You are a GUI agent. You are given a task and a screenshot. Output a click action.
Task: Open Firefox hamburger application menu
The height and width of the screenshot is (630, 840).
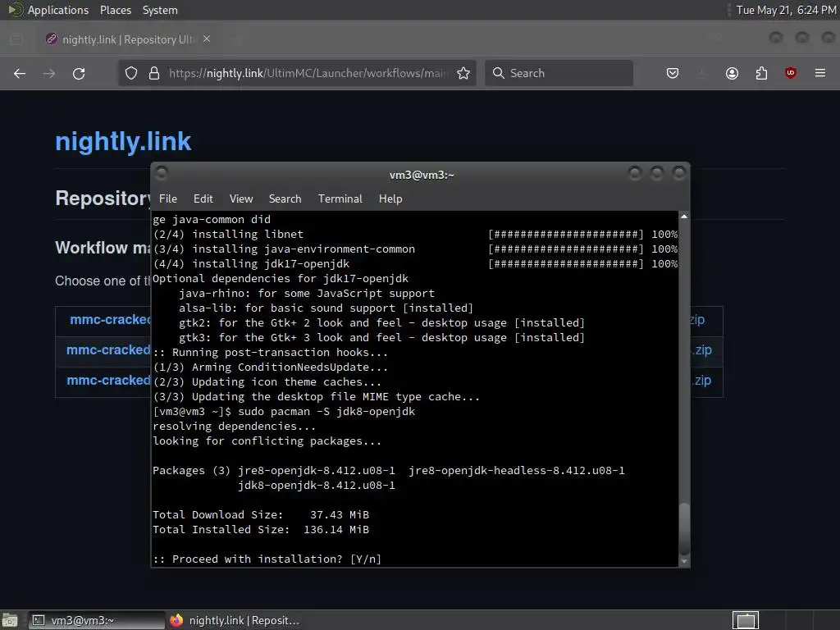[x=820, y=73]
